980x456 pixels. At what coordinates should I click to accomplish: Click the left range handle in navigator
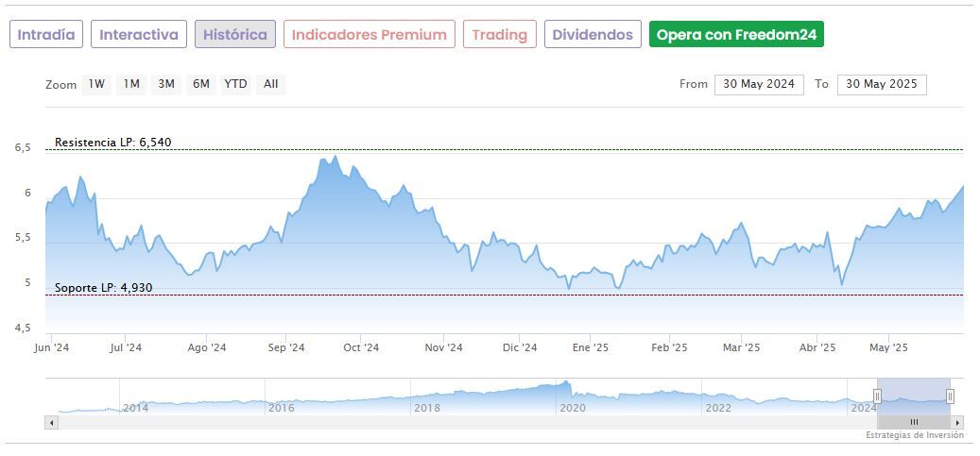pyautogui.click(x=878, y=397)
